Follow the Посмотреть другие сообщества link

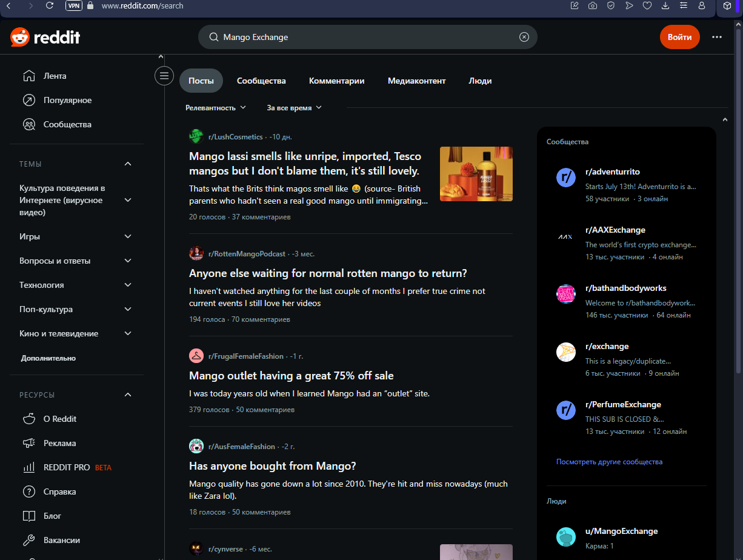609,462
